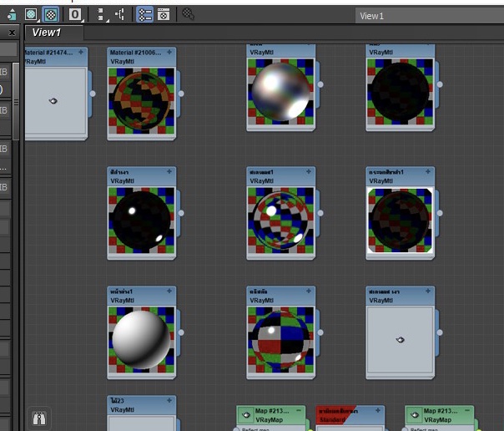Expand the white sphere VRayMtl node

tap(170, 291)
